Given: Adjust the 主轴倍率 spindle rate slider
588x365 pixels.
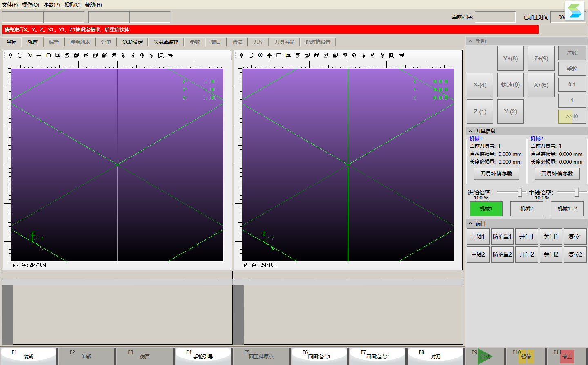Looking at the screenshot, I should tap(577, 192).
